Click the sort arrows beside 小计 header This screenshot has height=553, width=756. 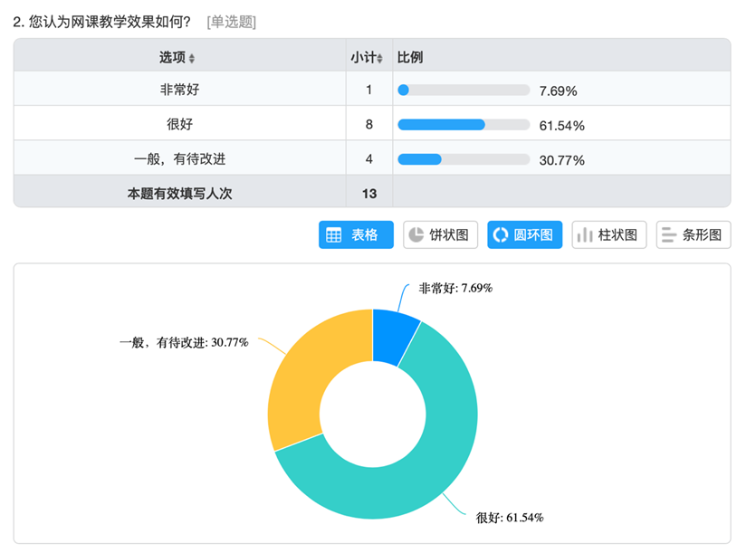pyautogui.click(x=380, y=58)
